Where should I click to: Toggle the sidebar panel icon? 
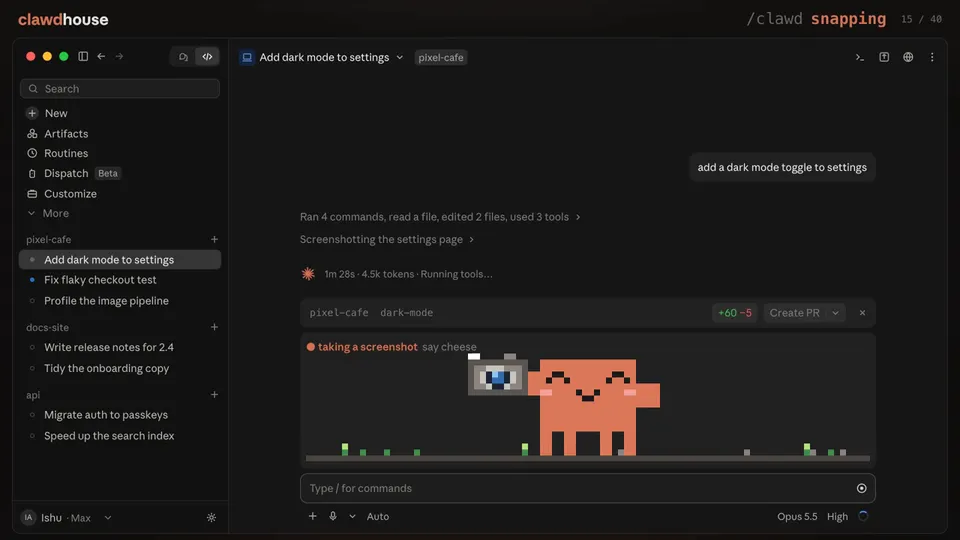point(83,56)
